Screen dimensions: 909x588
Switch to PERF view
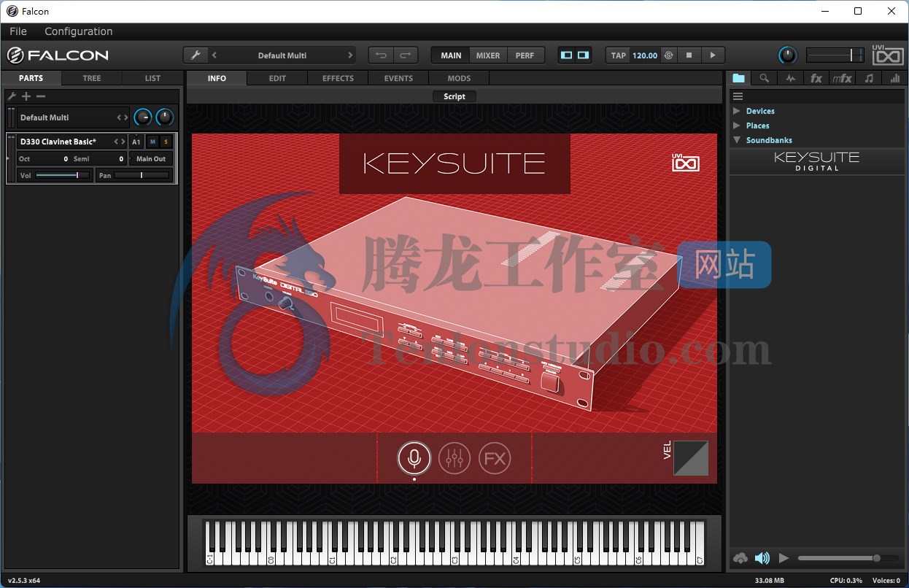pyautogui.click(x=525, y=55)
